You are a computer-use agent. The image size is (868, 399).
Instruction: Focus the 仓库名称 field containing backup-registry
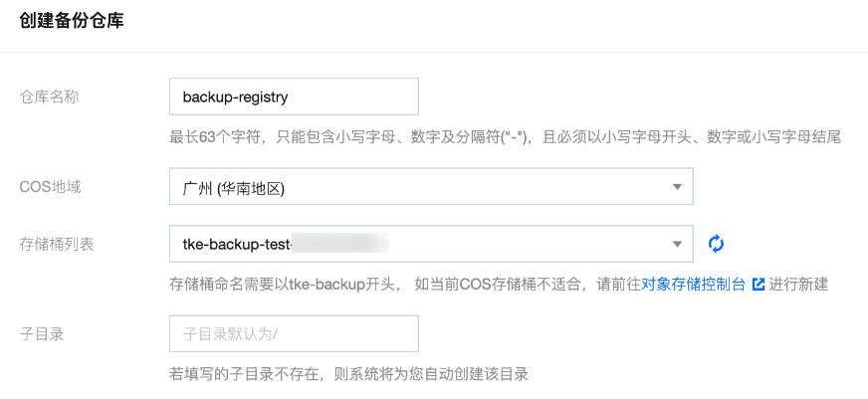(294, 97)
